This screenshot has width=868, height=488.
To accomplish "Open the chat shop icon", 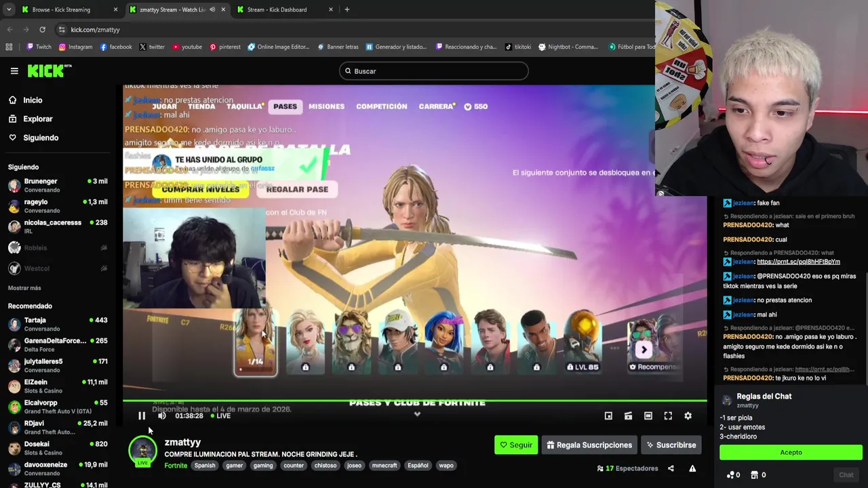I will (758, 474).
